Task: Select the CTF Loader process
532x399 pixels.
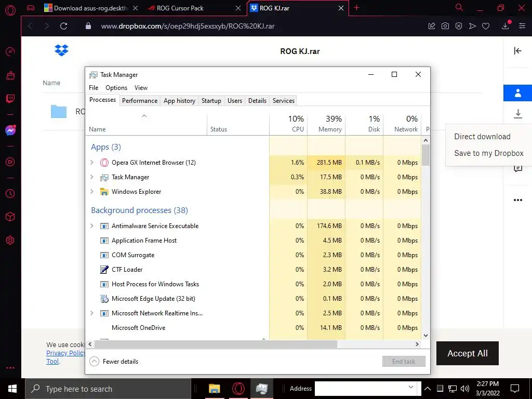Action: coord(253,270)
